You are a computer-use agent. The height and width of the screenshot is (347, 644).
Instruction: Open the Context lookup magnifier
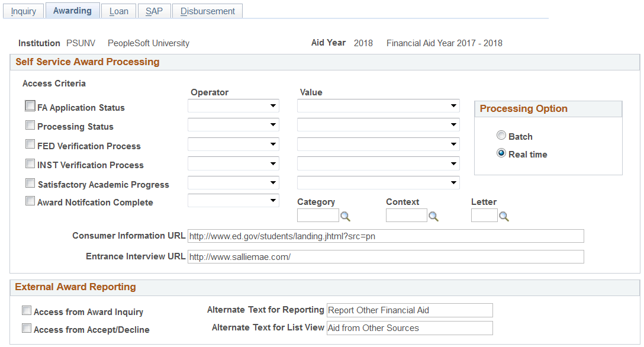(x=434, y=217)
